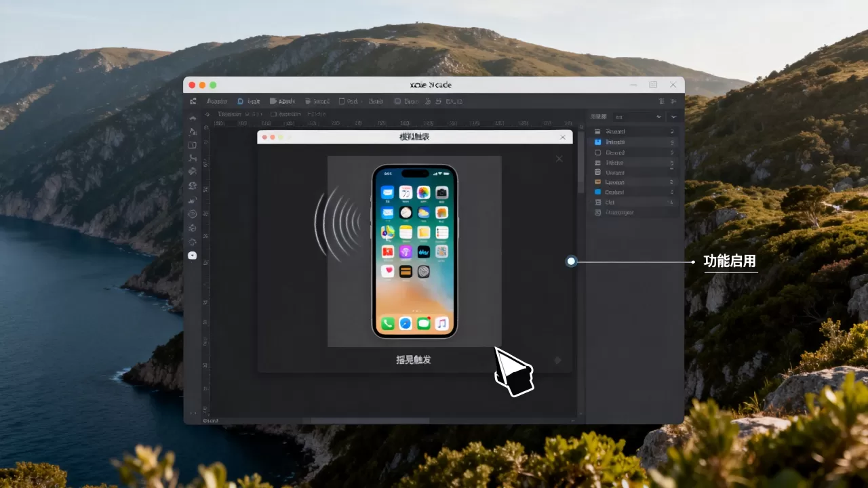Select the highlighted white tool in the left toolbar
Screen dimensions: 868x488
(193, 256)
